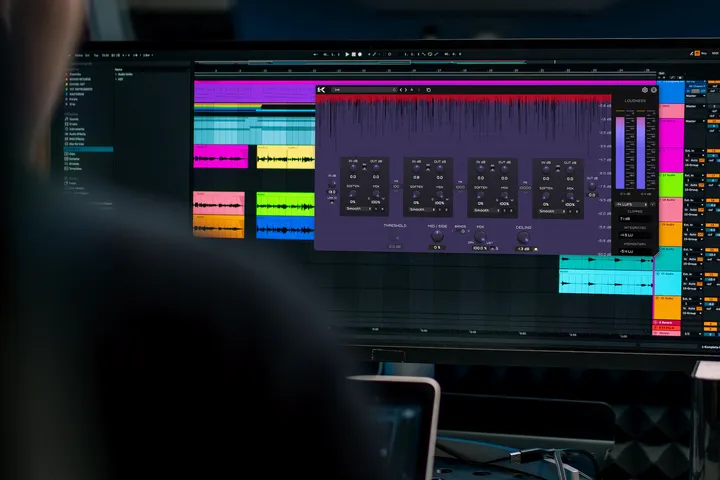This screenshot has height=480, width=720.
Task: Open Ext. In dropdown on 17 Audio track
Action: coord(694,175)
